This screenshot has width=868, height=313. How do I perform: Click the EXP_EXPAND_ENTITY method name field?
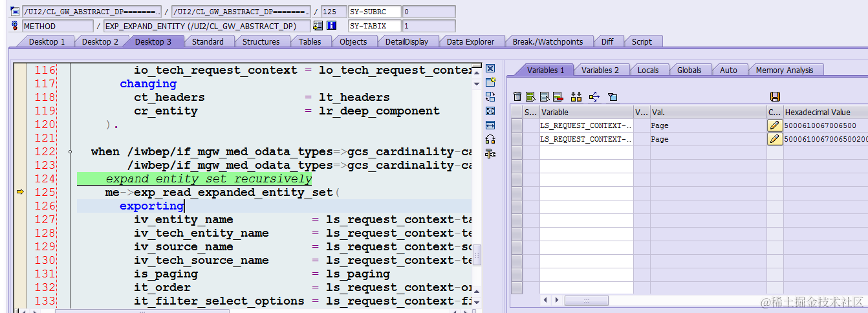[207, 26]
